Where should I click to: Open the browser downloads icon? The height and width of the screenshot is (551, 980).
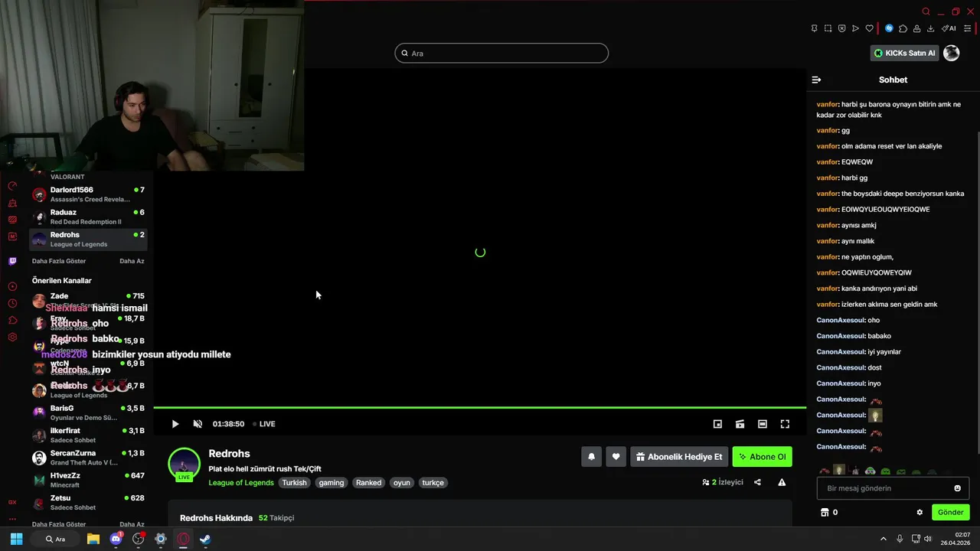click(x=930, y=28)
